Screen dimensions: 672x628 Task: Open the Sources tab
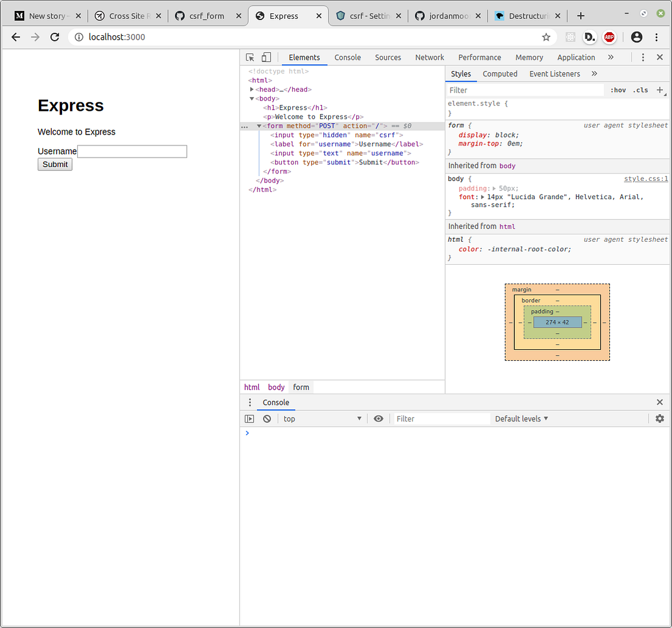click(x=388, y=57)
